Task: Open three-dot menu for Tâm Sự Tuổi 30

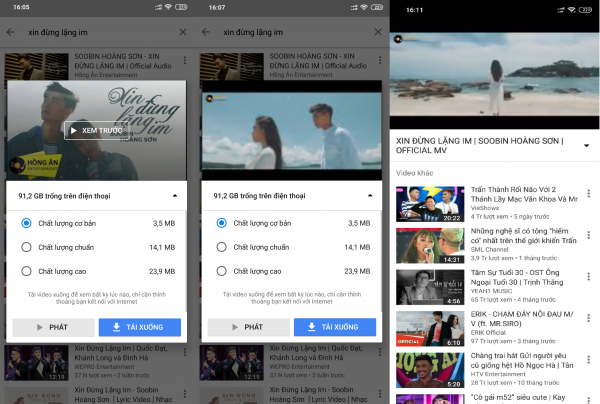Action: tap(589, 276)
